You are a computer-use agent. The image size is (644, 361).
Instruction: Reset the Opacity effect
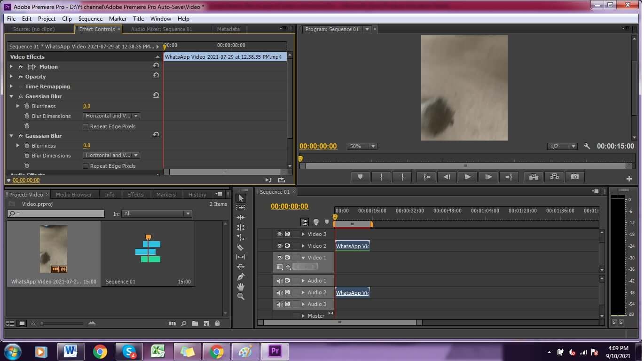click(156, 76)
